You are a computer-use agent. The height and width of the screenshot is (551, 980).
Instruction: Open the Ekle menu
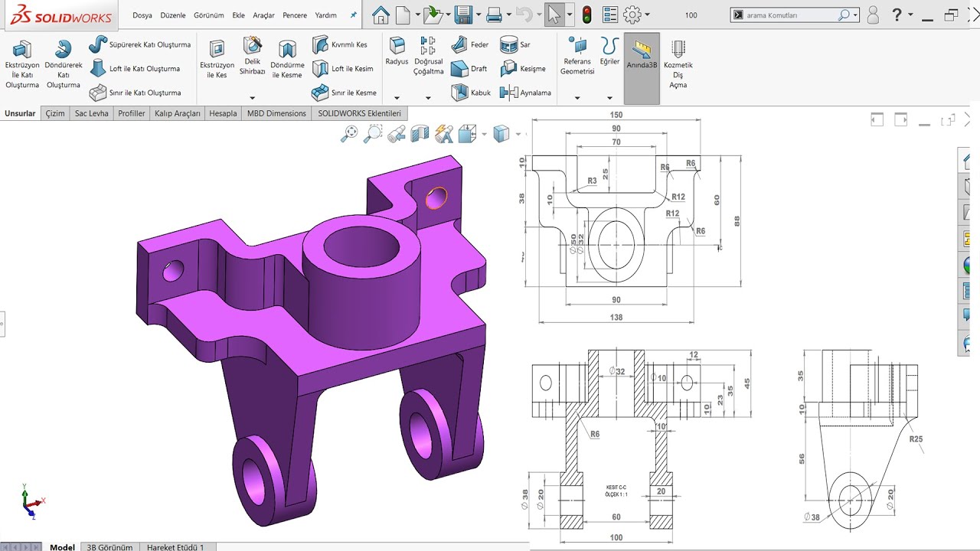[x=238, y=15]
